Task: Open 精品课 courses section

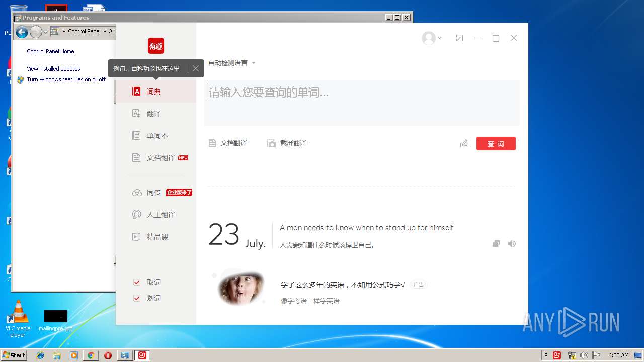Action: tap(156, 237)
